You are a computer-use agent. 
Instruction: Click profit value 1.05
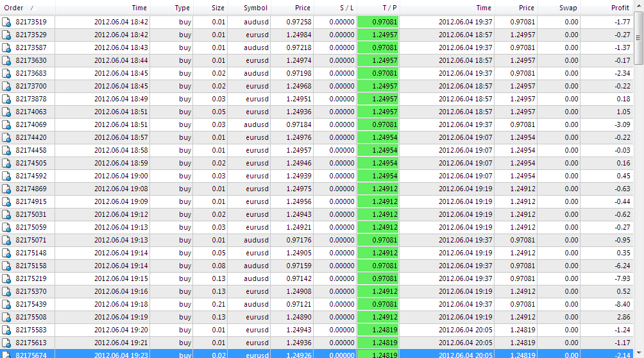point(623,112)
